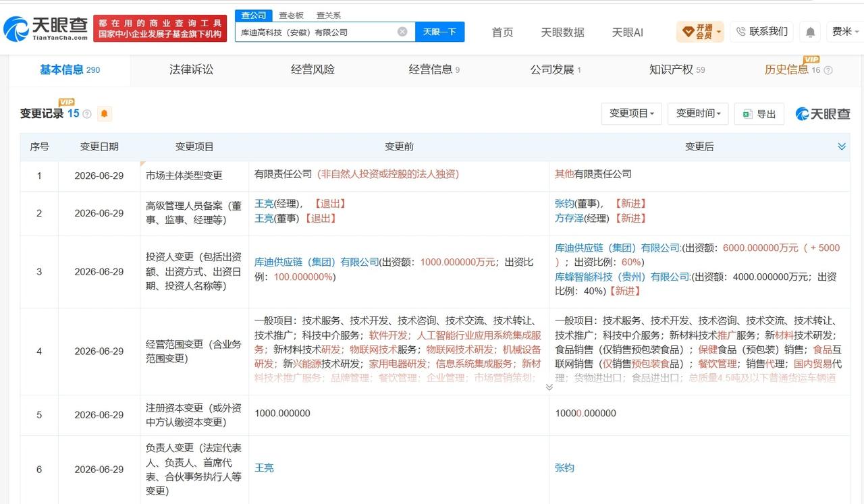Open the 基本信息 tab
864x504 pixels.
pos(70,69)
